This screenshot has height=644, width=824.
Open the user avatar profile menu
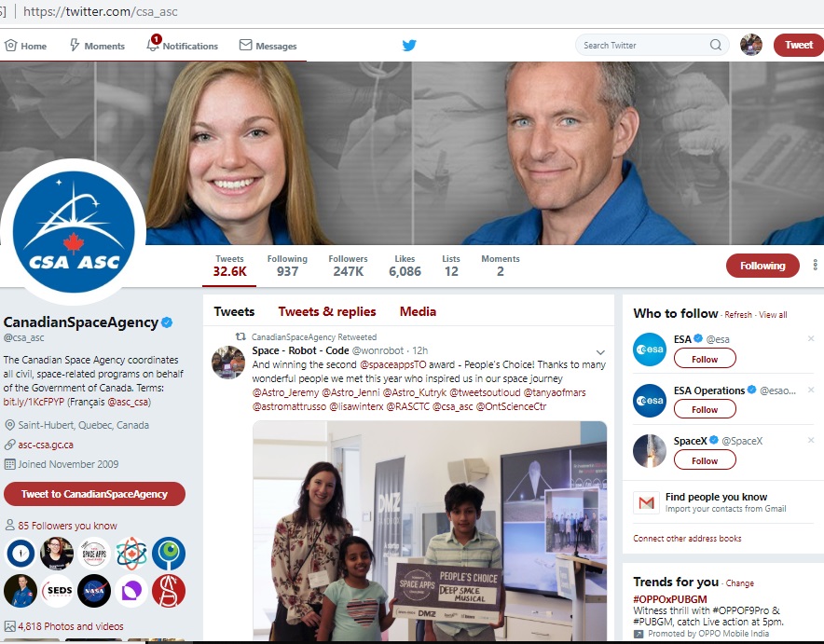pos(751,45)
